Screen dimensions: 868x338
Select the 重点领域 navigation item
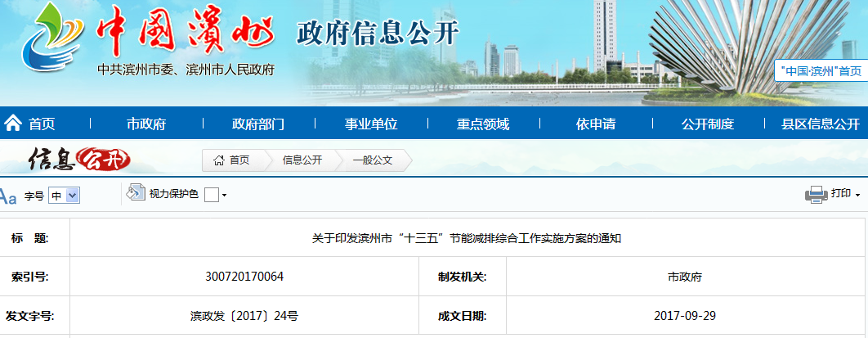tap(482, 124)
